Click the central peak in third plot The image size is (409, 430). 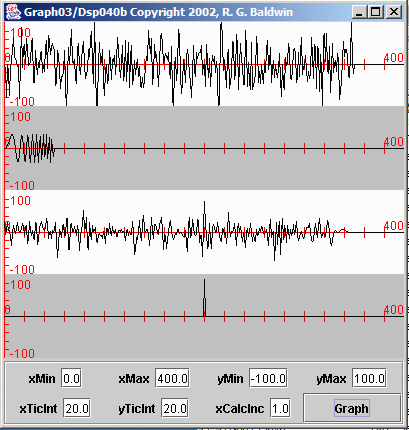click(x=204, y=217)
